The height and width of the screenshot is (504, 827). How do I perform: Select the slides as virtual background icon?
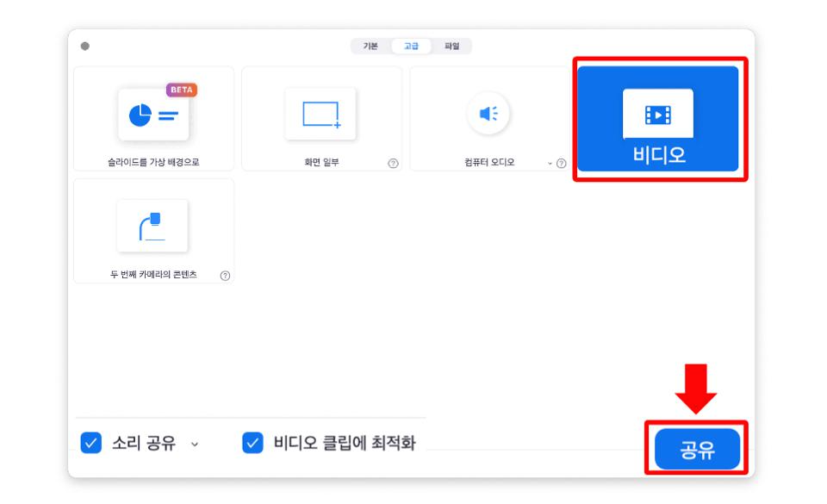[153, 115]
